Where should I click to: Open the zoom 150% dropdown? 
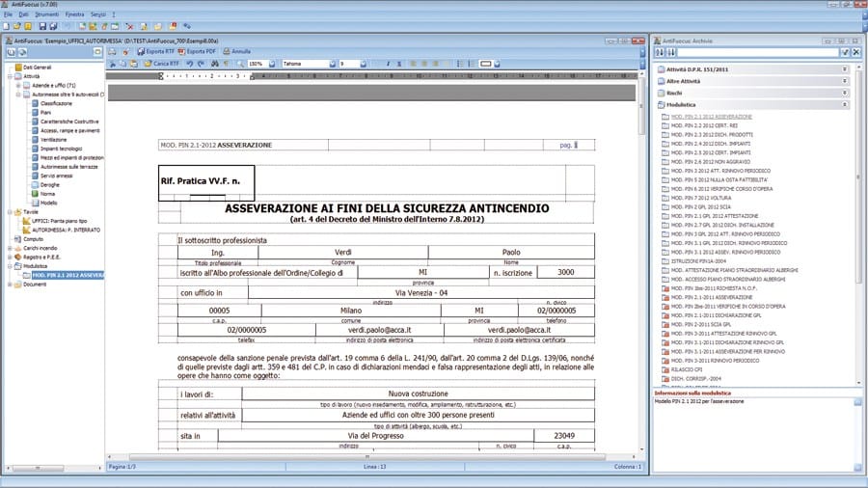[x=272, y=64]
